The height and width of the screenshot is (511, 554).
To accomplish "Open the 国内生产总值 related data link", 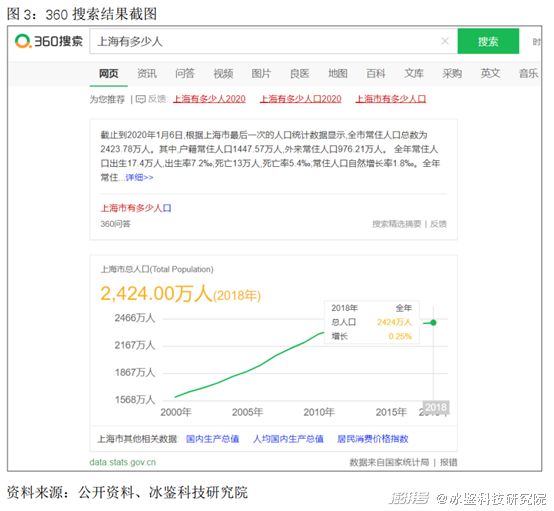I will click(x=213, y=439).
